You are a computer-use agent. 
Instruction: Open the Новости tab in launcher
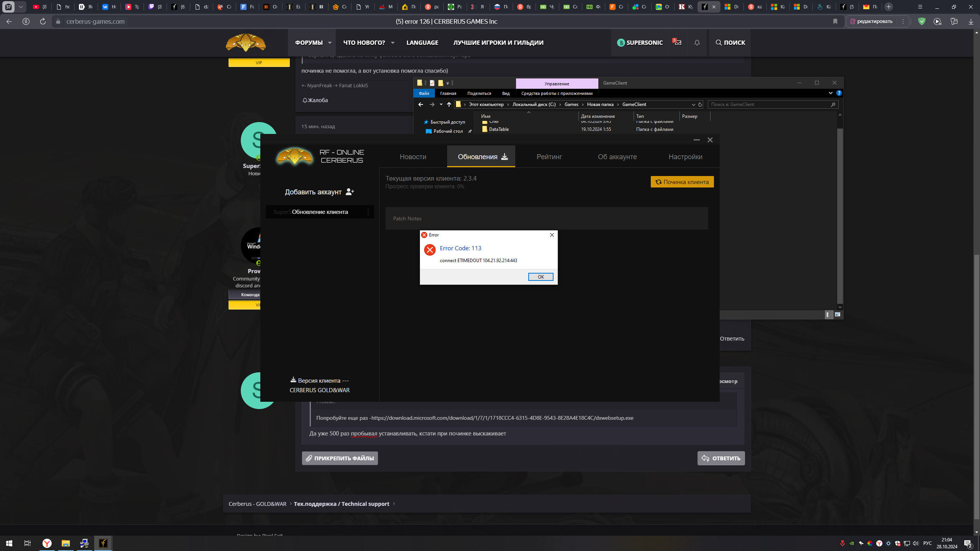click(x=413, y=156)
